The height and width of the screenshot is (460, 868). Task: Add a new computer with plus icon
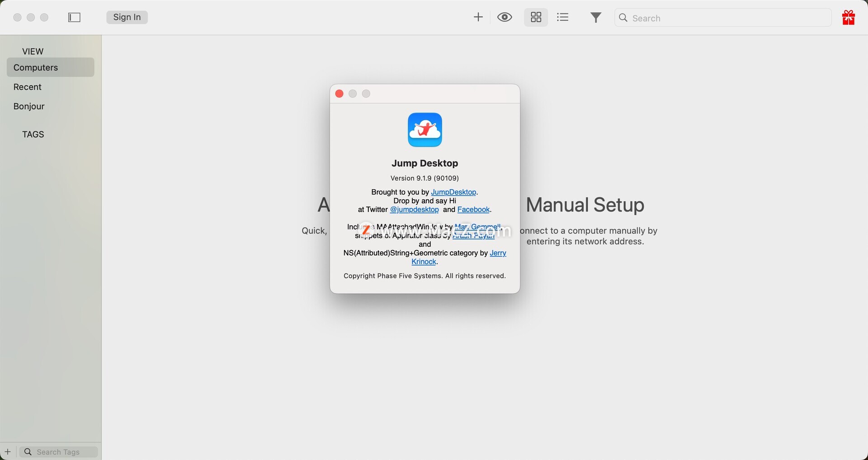tap(478, 17)
